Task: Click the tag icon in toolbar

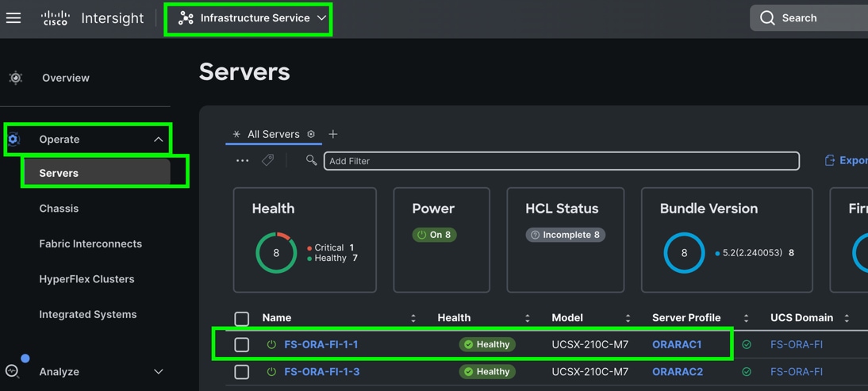Action: [268, 160]
